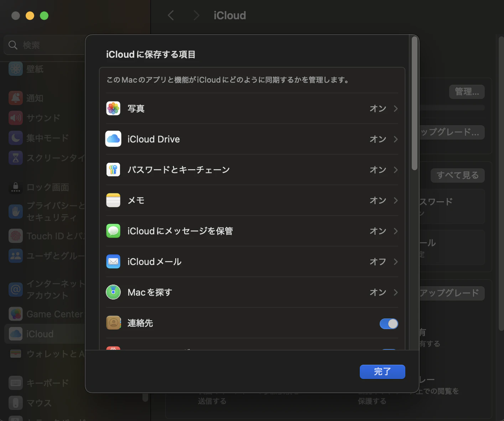This screenshot has height=421, width=504.
Task: Open the iCloud Drive row chevron
Action: click(x=395, y=139)
